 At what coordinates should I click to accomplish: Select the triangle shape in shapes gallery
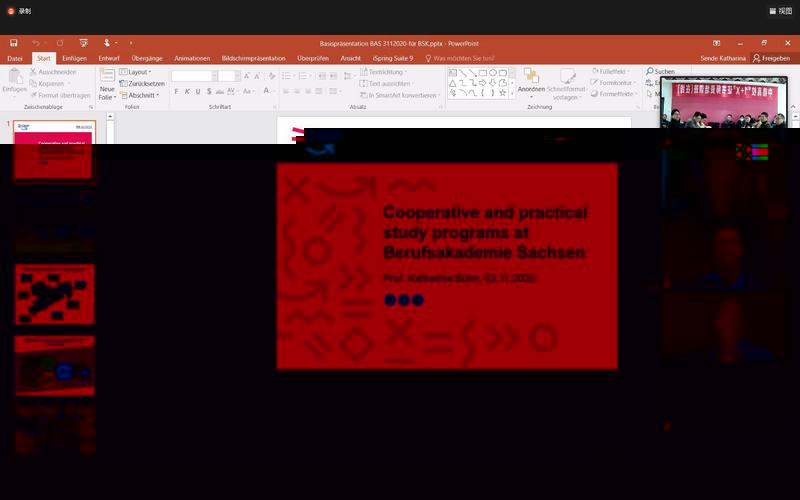pos(453,83)
